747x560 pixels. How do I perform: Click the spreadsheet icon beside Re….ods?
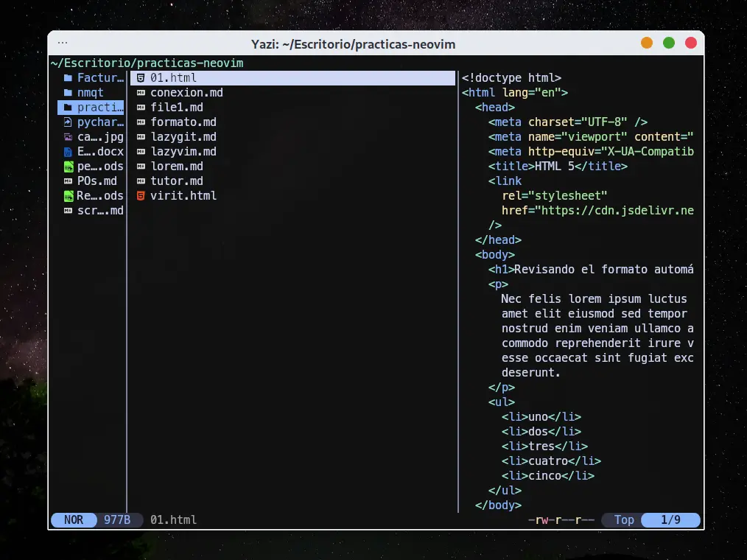[68, 196]
